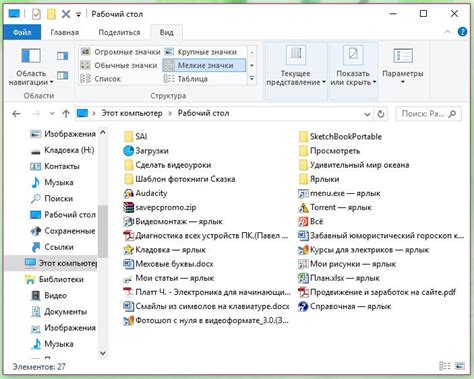Toggle the Details pane button
The image size is (474, 379).
pyautogui.click(x=63, y=76)
